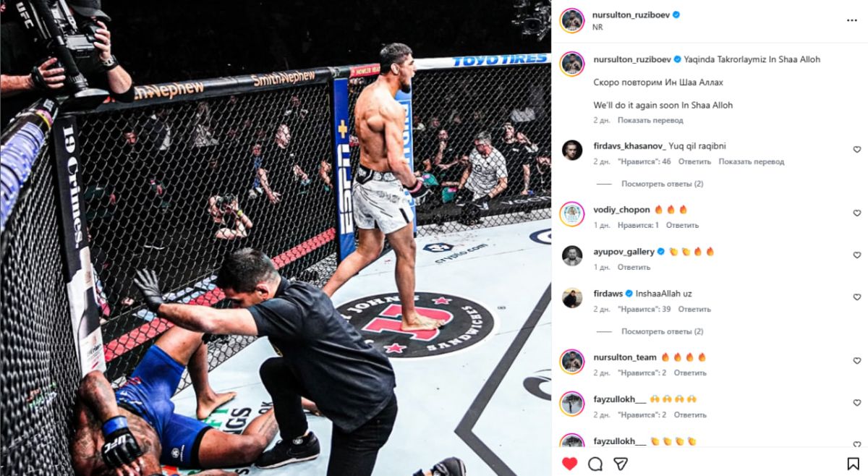Viewport: 868px width, 476px height.
Task: Like firdavs_khasanov_'s comment with the heart
Action: pos(857,150)
